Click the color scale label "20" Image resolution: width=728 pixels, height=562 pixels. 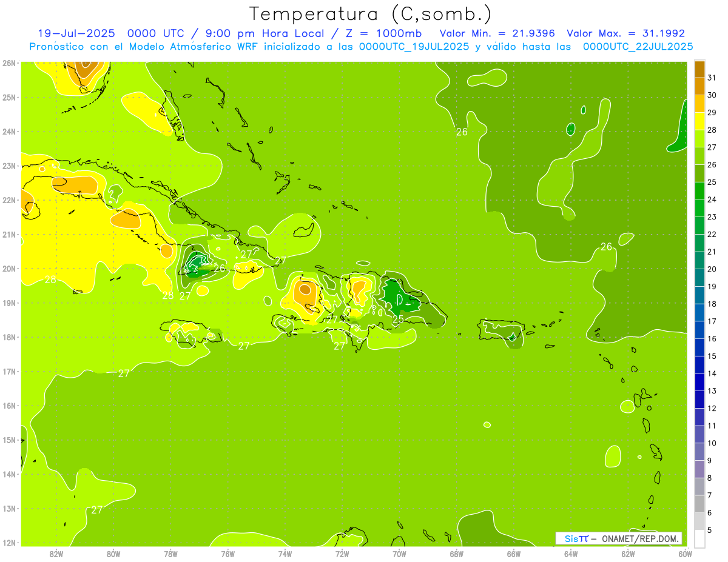click(712, 269)
